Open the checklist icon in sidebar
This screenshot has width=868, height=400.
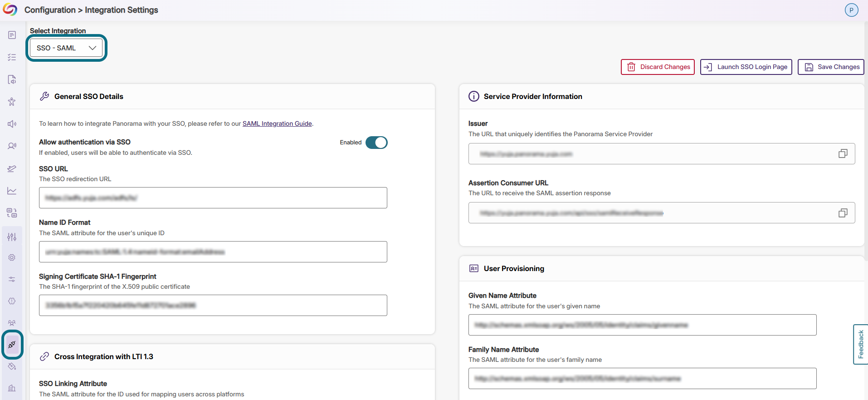[12, 57]
